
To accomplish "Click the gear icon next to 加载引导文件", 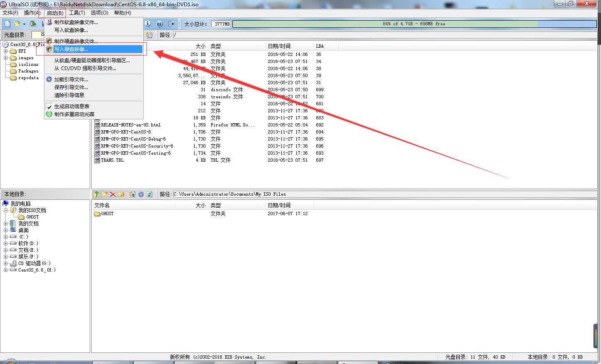I will tap(49, 79).
